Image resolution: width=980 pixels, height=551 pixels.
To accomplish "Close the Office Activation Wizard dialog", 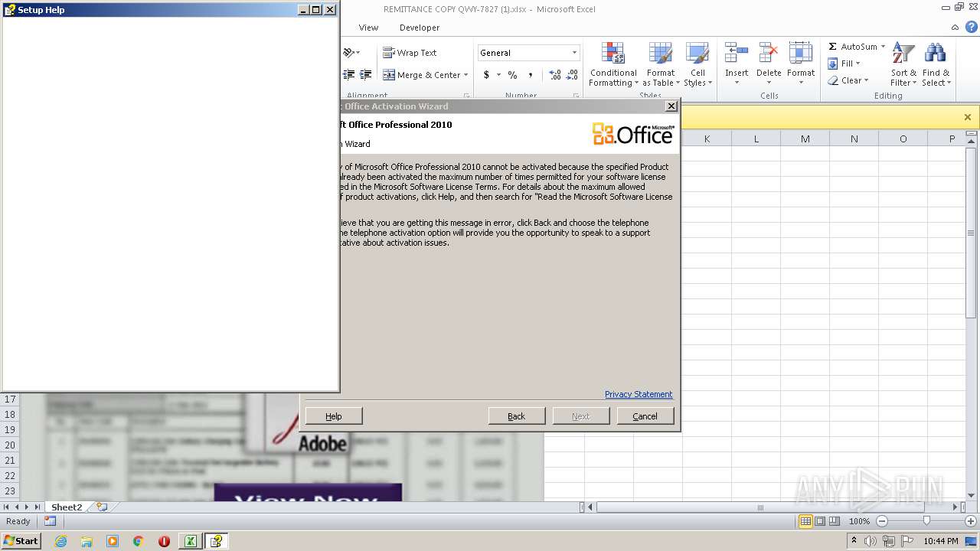I will tap(671, 106).
